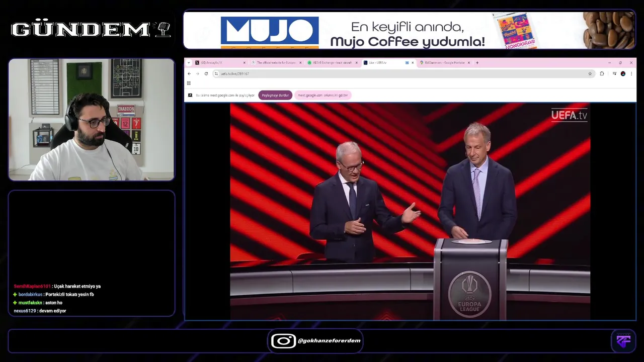Open the media controls icon in toolbar
Screen dimensions: 644x362
(x=614, y=73)
